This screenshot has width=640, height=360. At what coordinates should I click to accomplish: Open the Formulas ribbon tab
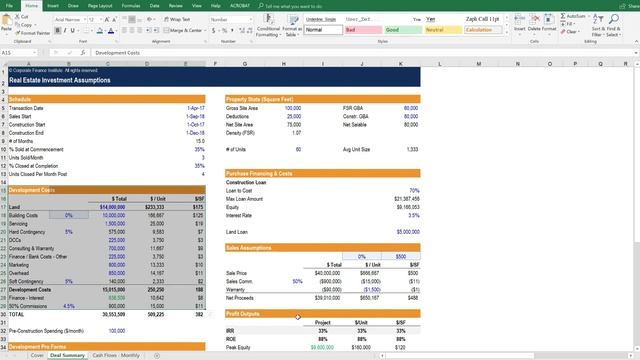click(131, 6)
